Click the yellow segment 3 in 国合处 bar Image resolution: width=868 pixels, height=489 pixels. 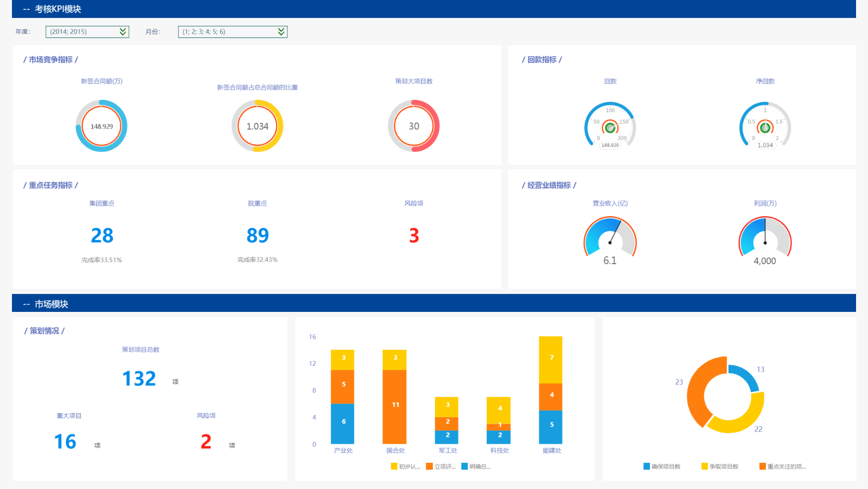click(x=395, y=360)
